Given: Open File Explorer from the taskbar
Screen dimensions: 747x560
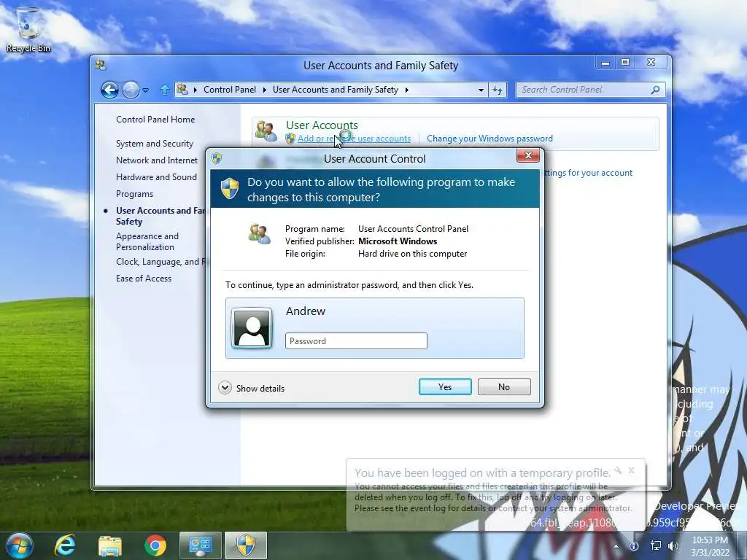Looking at the screenshot, I should (x=110, y=545).
